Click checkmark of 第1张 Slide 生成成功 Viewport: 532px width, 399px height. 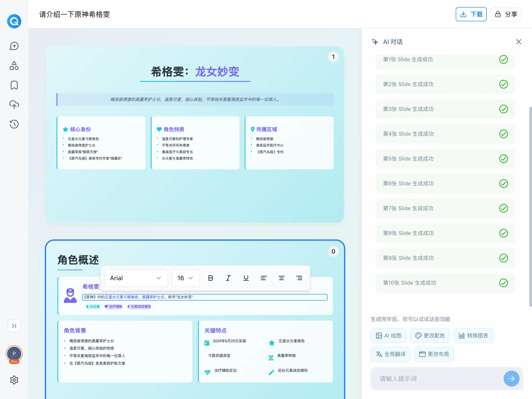pos(503,59)
